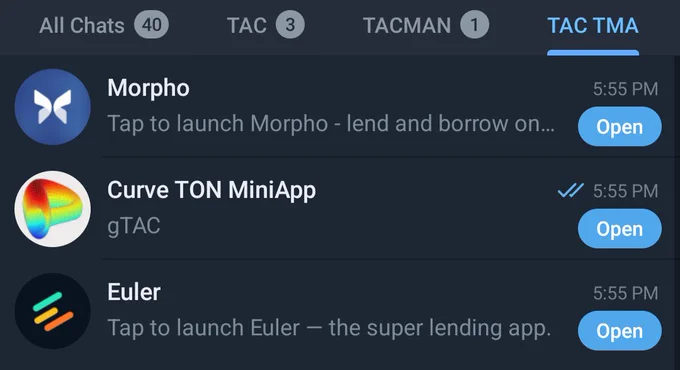Click the All Chats unread badge 40
The image size is (680, 370).
coord(151,25)
